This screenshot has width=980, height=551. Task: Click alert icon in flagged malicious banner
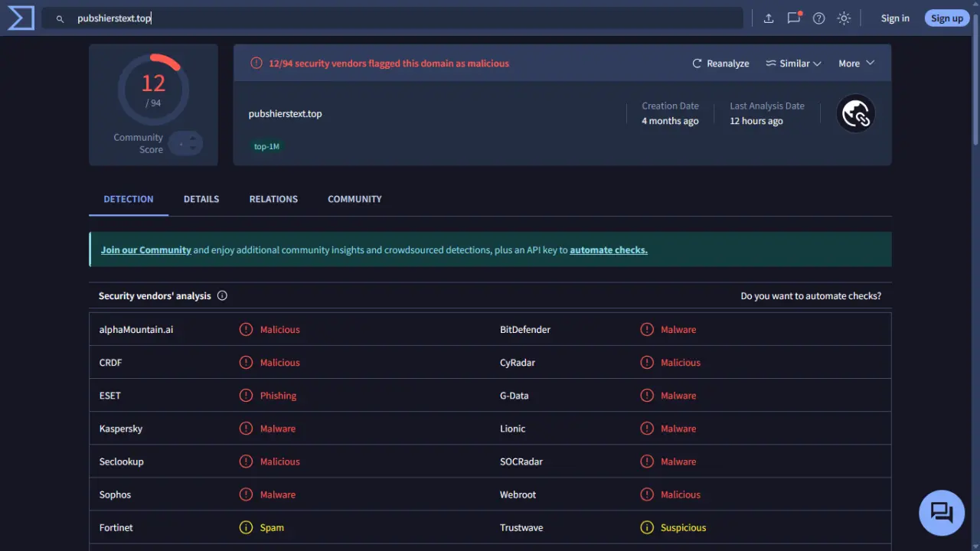pyautogui.click(x=256, y=64)
